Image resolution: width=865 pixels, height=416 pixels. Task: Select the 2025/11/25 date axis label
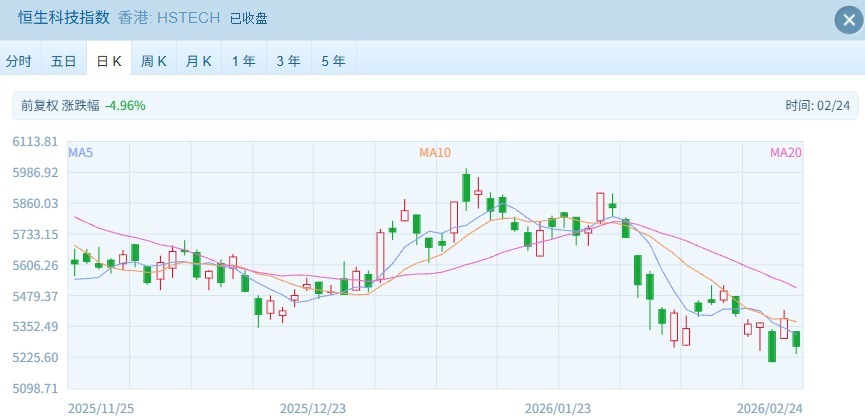(100, 408)
